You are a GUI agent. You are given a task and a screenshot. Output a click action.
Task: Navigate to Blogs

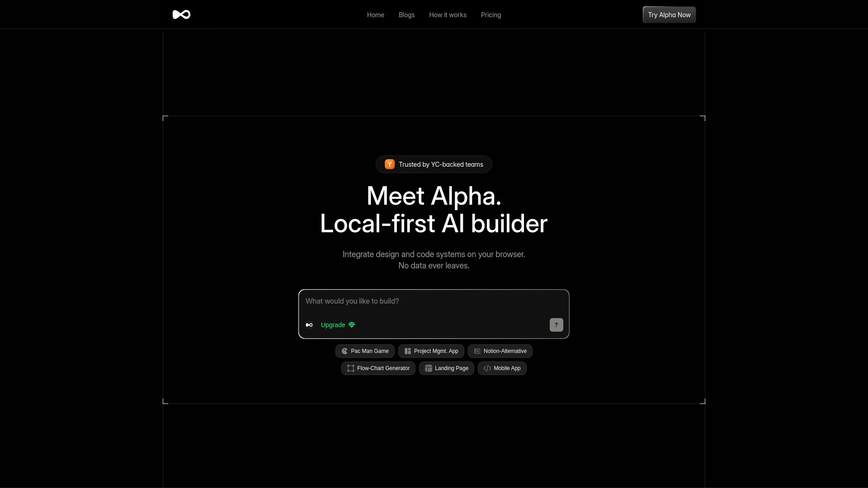(406, 15)
